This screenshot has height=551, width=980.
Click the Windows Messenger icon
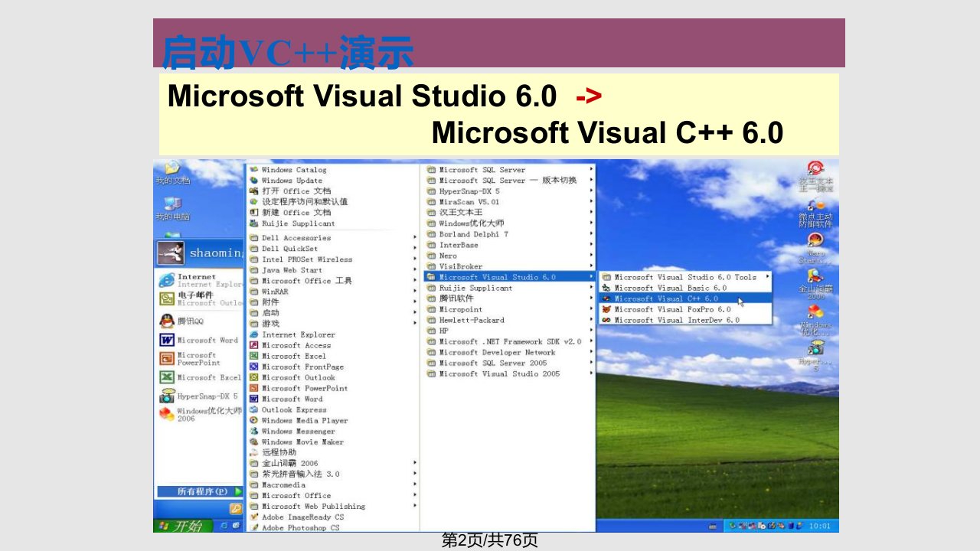(254, 431)
